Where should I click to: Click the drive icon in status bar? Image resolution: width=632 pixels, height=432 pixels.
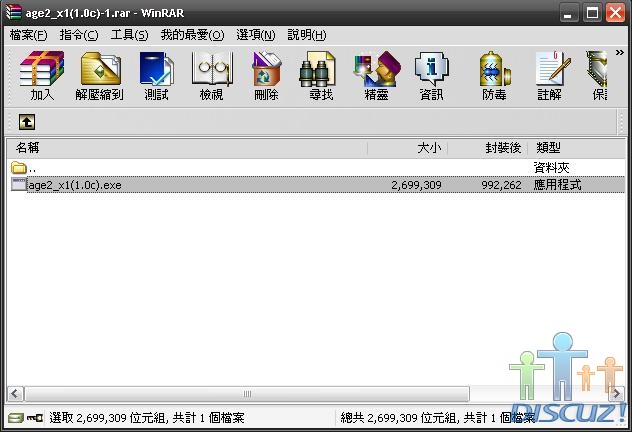16,418
